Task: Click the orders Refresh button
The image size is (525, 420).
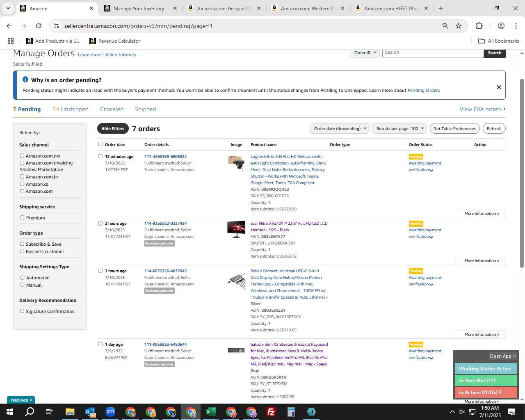Action: click(x=494, y=128)
